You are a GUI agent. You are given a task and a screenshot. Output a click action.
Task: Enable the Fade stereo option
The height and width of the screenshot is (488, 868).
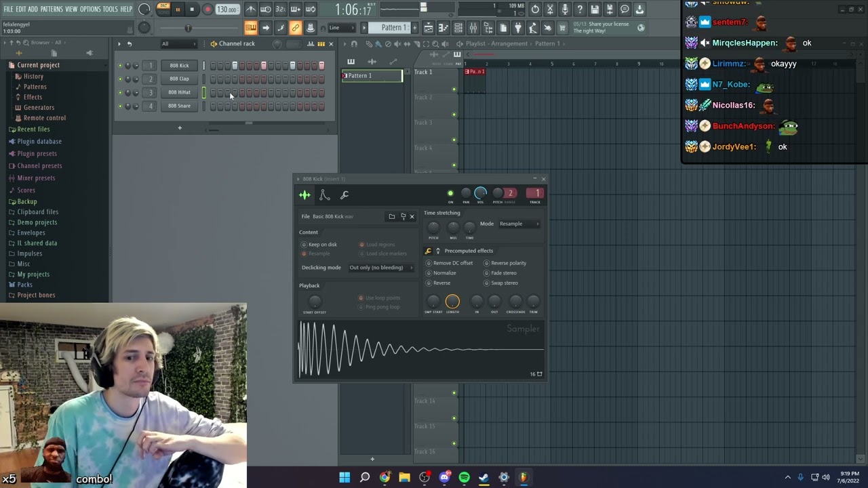tap(500, 273)
